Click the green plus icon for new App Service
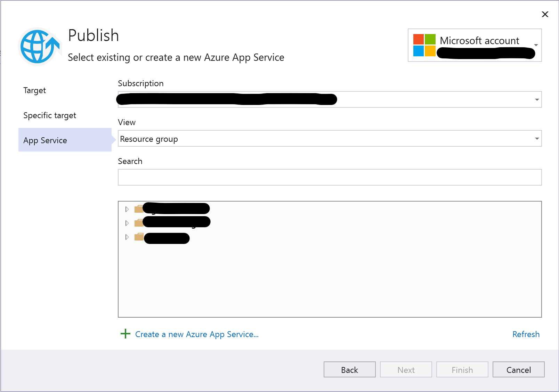The image size is (559, 392). click(125, 334)
